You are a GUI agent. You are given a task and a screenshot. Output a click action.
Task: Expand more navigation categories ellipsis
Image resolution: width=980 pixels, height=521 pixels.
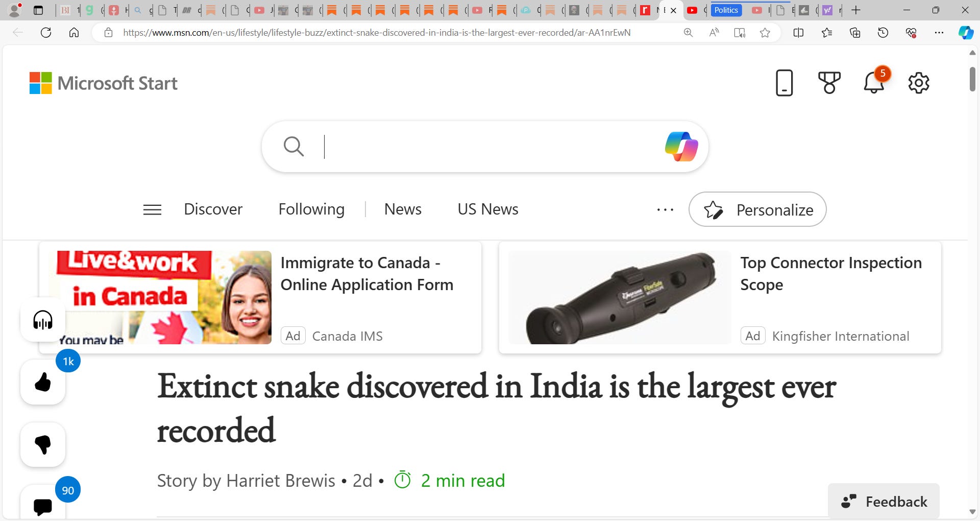[x=665, y=209]
